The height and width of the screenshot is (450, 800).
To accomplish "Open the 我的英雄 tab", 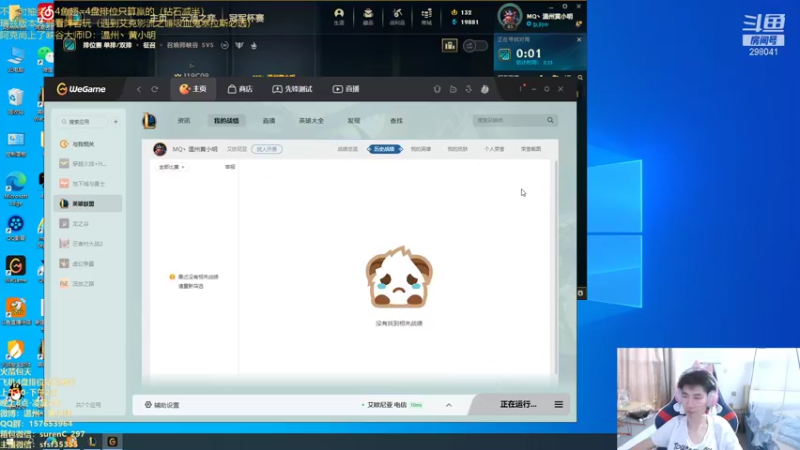I will (421, 149).
